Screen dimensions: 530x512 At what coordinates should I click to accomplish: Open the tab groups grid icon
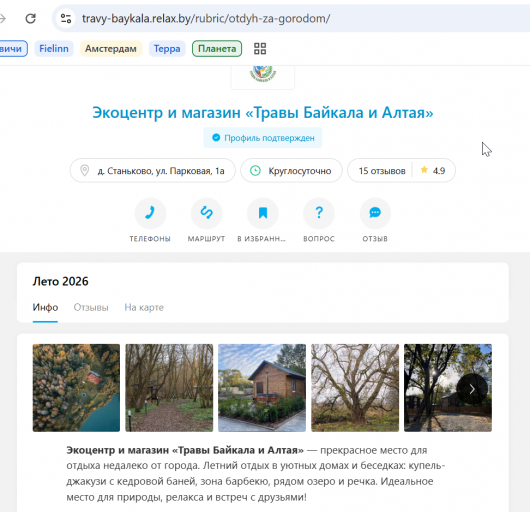pos(260,49)
